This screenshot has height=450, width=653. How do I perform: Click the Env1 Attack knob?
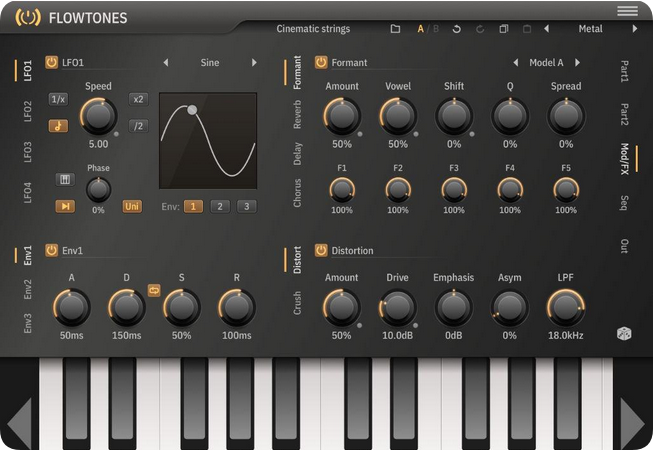(x=72, y=308)
